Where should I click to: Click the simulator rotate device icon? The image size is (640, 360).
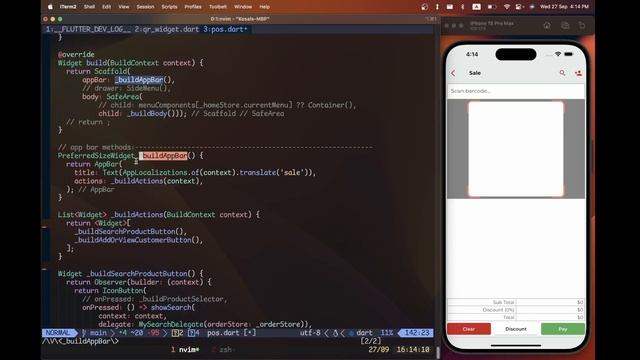click(x=582, y=26)
